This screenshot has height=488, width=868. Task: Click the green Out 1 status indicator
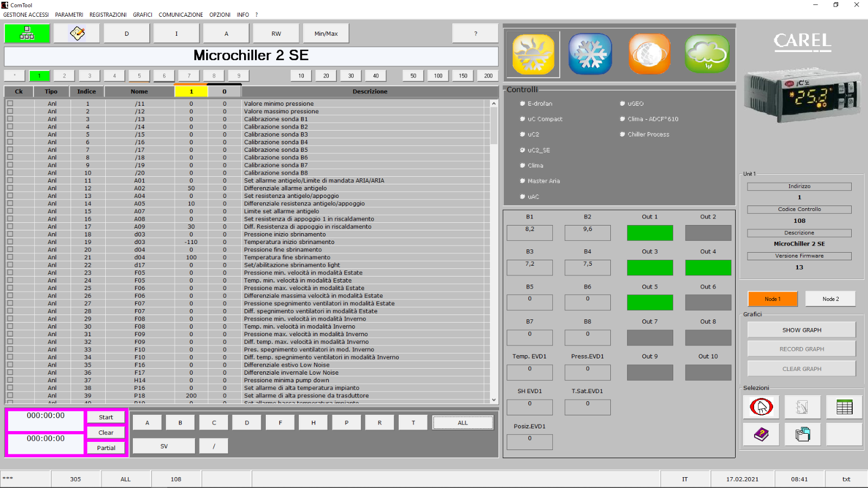pyautogui.click(x=650, y=233)
